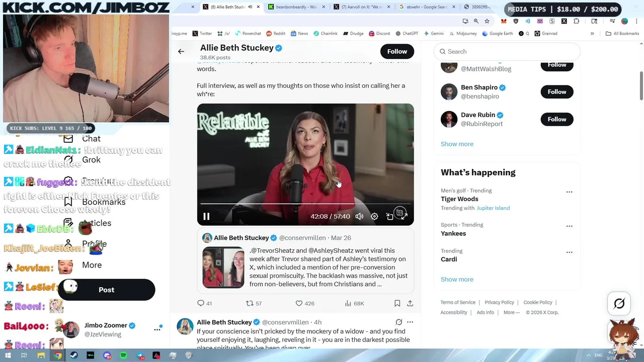The image size is (644, 362).
Task: Follow Dave Rubin
Action: (557, 119)
